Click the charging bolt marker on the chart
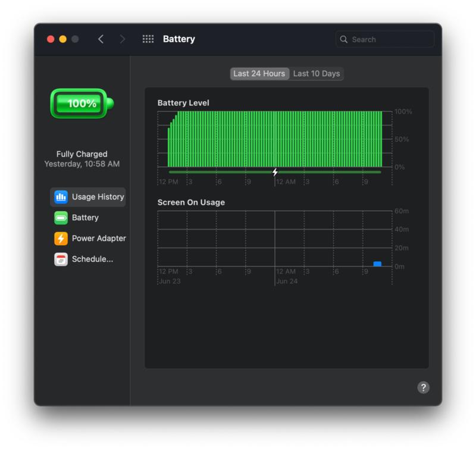The height and width of the screenshot is (451, 476). click(274, 171)
